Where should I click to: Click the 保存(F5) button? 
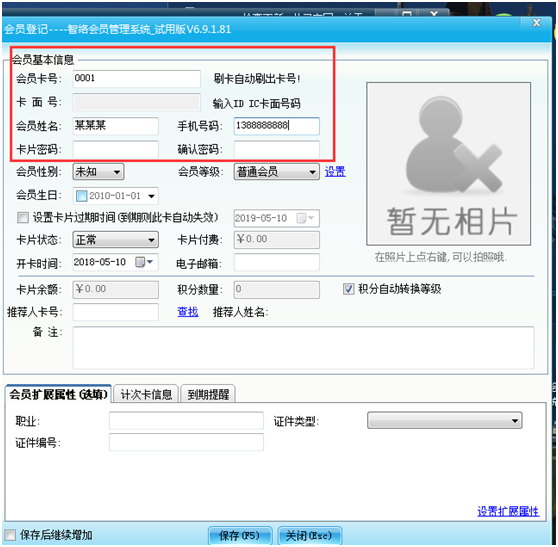click(240, 535)
